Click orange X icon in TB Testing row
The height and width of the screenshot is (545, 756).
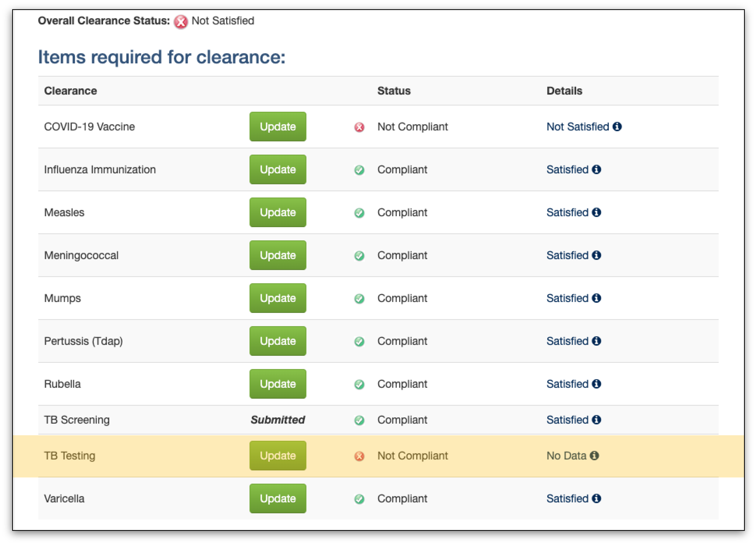[359, 456]
